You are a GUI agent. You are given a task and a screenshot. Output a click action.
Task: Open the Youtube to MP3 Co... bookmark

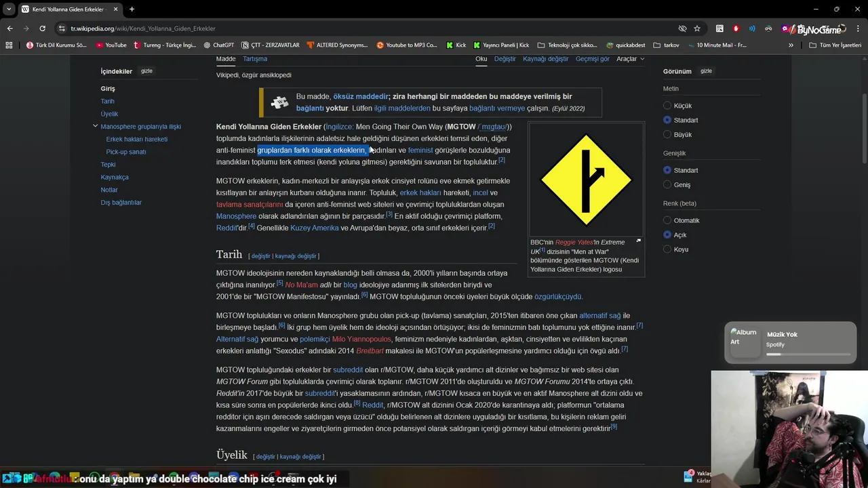407,45
